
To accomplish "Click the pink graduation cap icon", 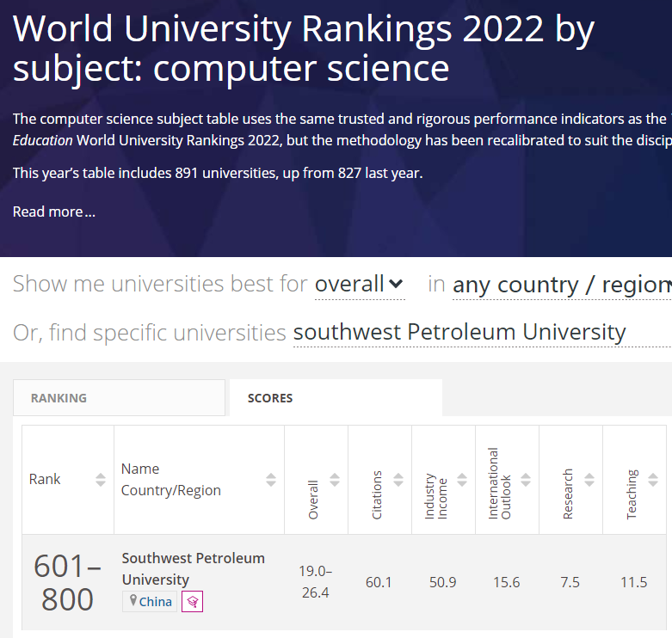I will click(193, 602).
